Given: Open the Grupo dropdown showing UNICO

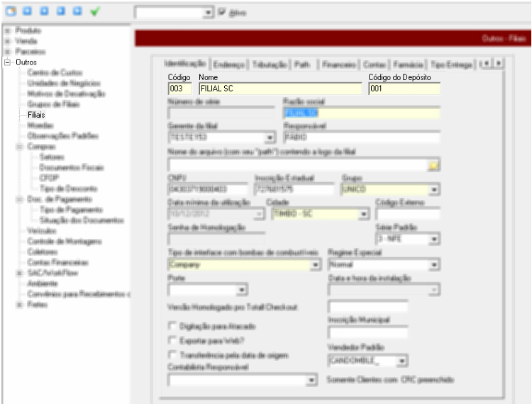Looking at the screenshot, I should click(x=434, y=189).
